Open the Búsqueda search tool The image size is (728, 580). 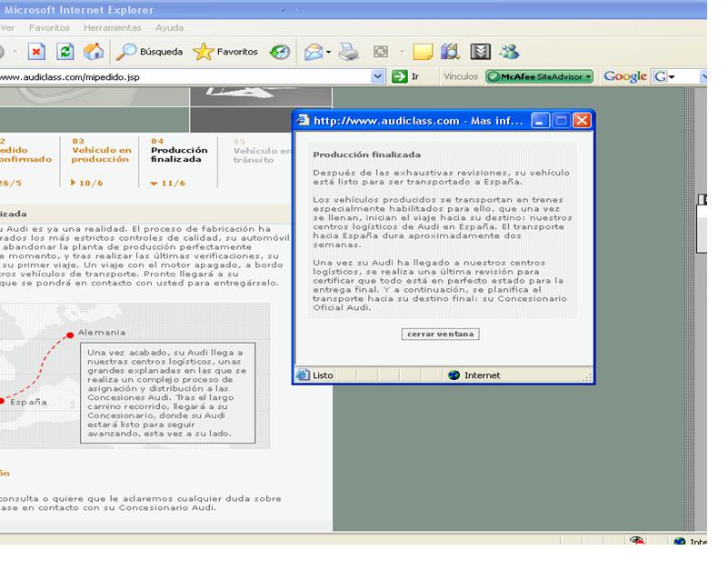149,52
